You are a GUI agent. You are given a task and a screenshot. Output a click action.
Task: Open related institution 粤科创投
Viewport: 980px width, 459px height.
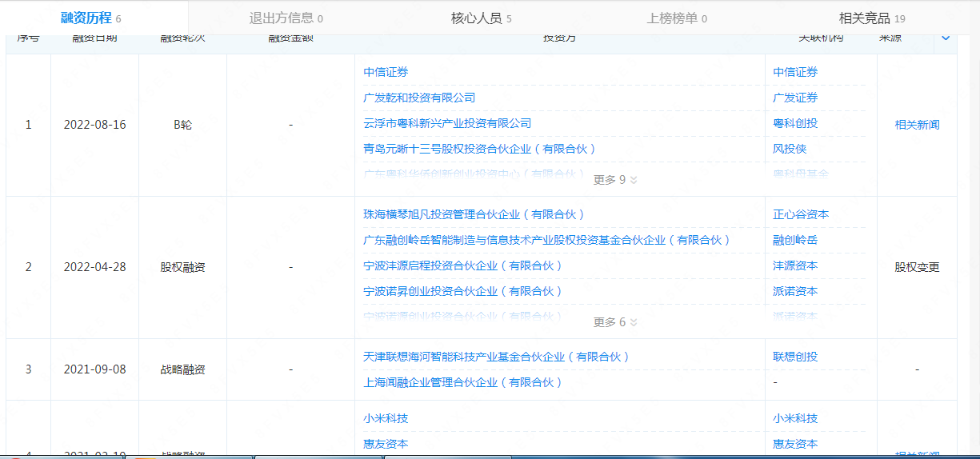click(795, 123)
